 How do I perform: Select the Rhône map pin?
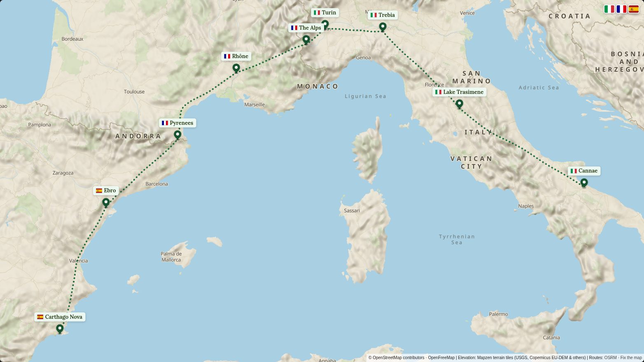[236, 68]
